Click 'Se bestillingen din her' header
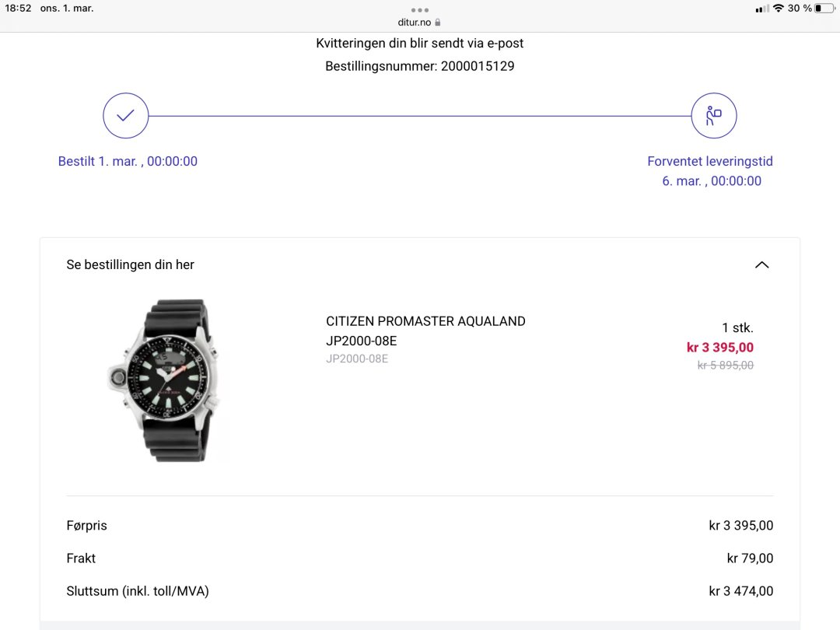This screenshot has width=840, height=630. (131, 264)
